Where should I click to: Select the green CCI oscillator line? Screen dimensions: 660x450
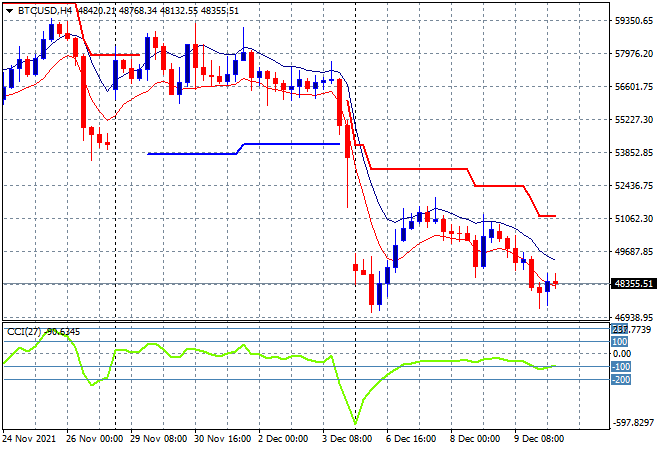pos(450,360)
